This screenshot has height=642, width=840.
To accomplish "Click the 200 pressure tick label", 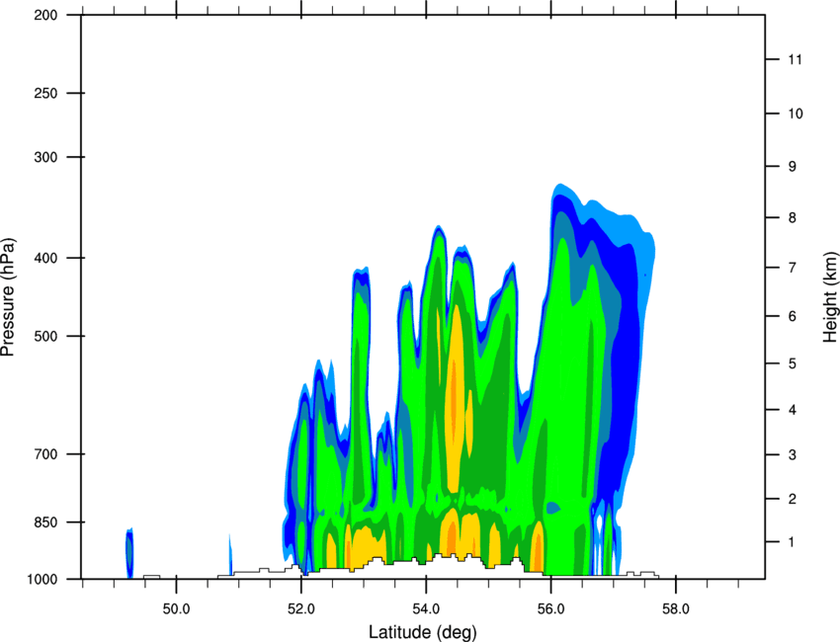I will tap(46, 15).
